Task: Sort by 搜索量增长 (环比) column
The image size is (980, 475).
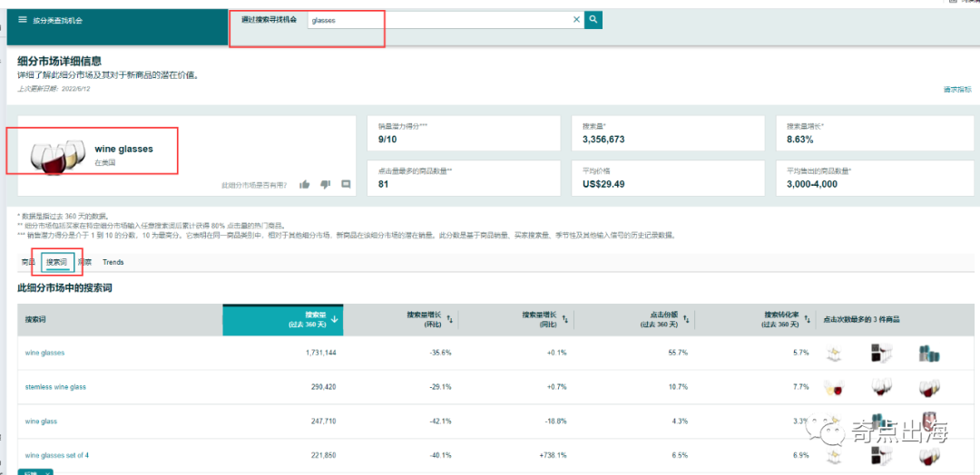Action: tap(428, 320)
